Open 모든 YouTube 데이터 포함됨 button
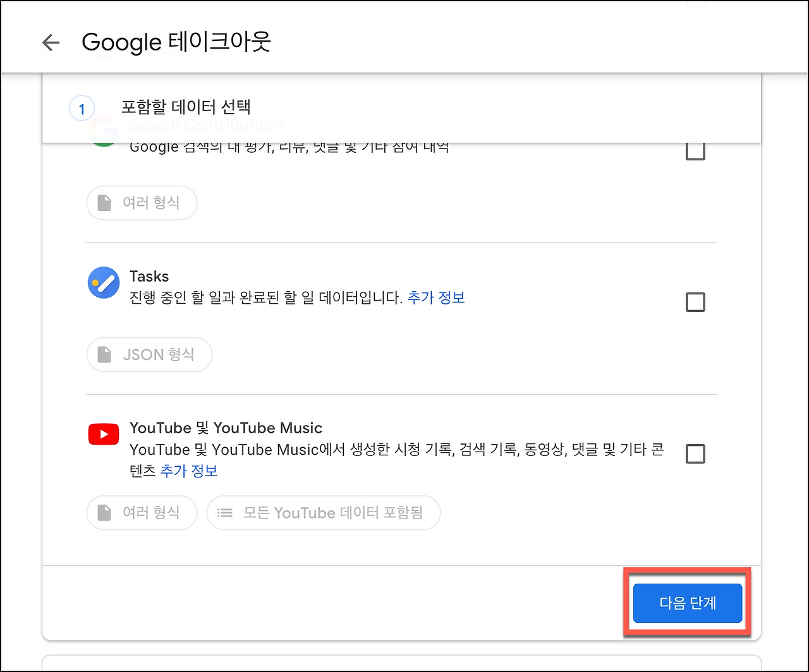The image size is (809, 672). tap(324, 512)
